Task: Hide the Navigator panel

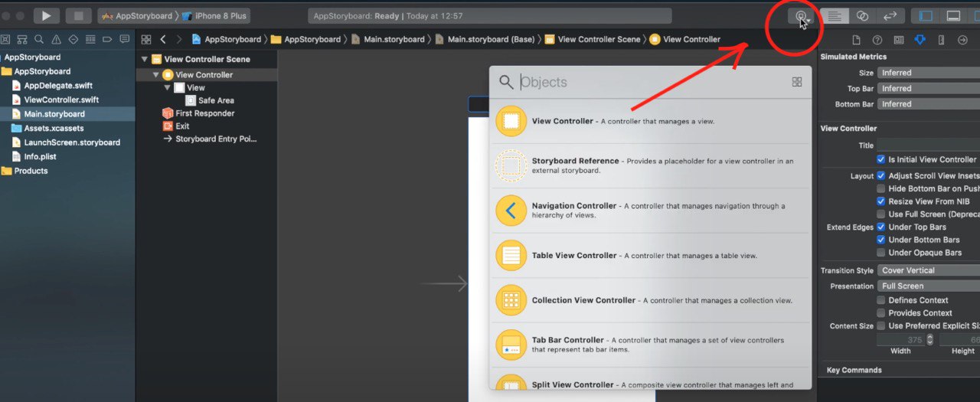Action: coord(926,16)
